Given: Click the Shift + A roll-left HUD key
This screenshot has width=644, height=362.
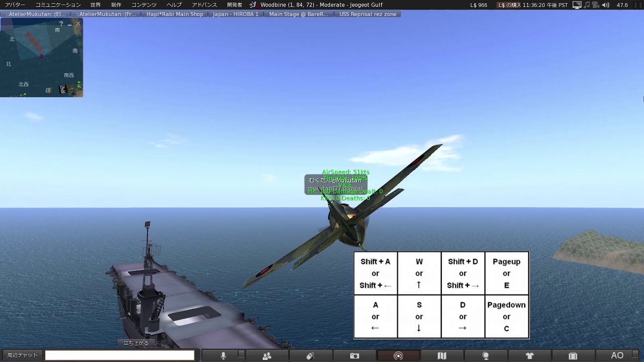Looking at the screenshot, I should coord(375,274).
